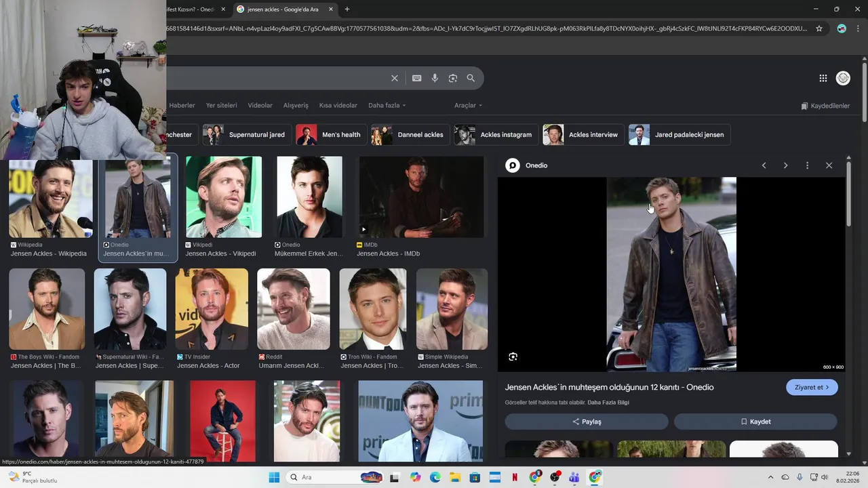The height and width of the screenshot is (488, 868).
Task: Select the 'Ackles interview' filter chip
Action: pyautogui.click(x=583, y=134)
